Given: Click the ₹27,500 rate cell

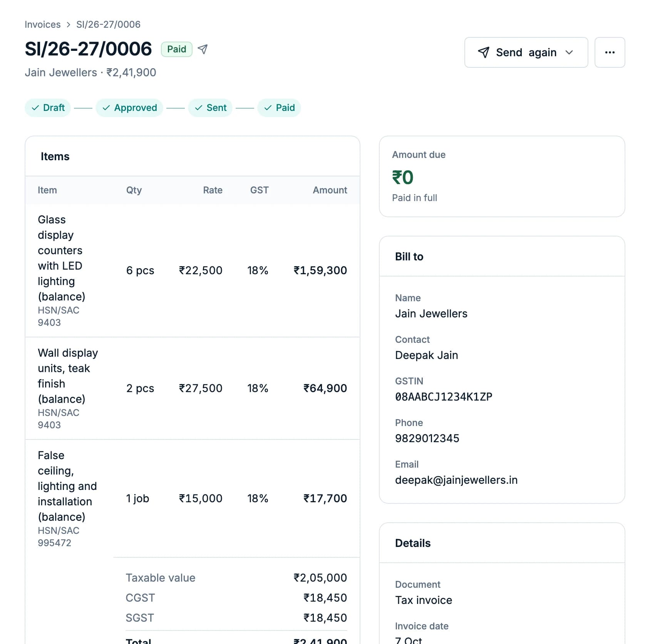Looking at the screenshot, I should click(201, 388).
